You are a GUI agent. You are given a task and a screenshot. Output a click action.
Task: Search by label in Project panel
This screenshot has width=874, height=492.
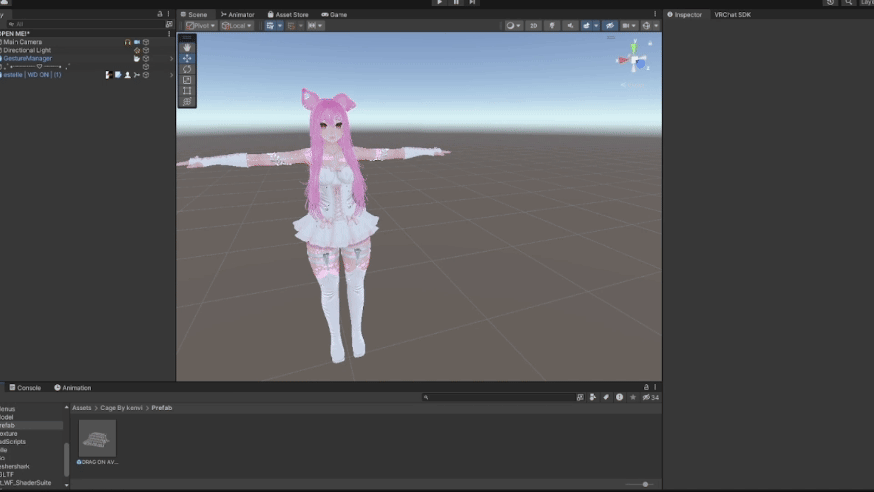(x=606, y=397)
